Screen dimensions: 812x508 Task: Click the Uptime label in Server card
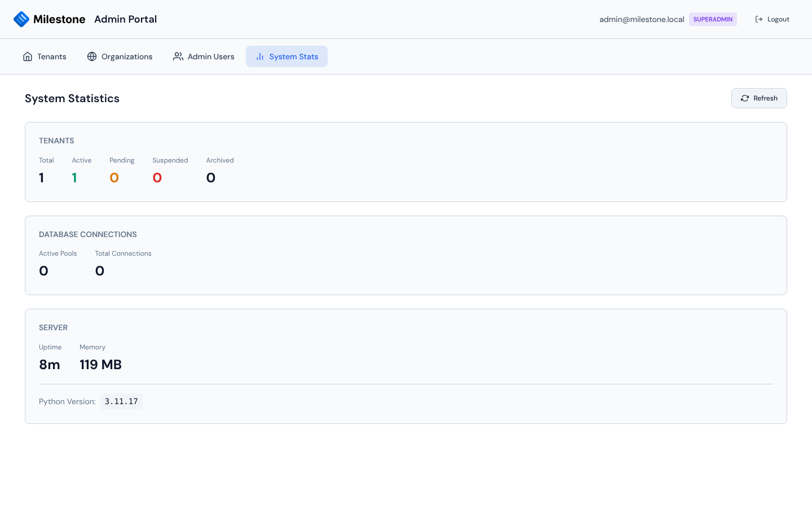tap(50, 347)
